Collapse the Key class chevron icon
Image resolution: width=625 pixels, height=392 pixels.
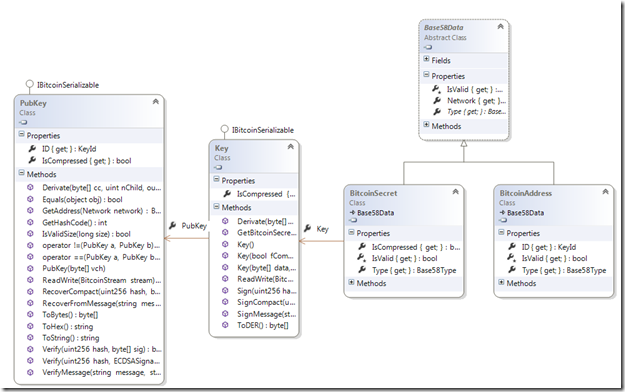click(x=291, y=147)
